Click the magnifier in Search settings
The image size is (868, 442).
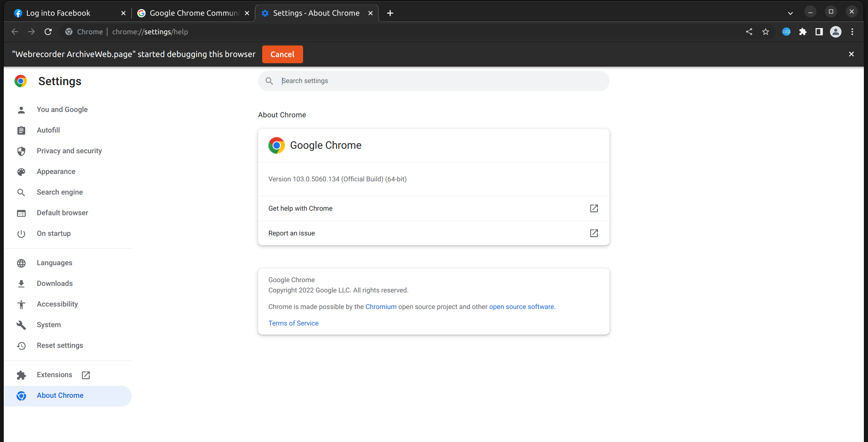(269, 81)
